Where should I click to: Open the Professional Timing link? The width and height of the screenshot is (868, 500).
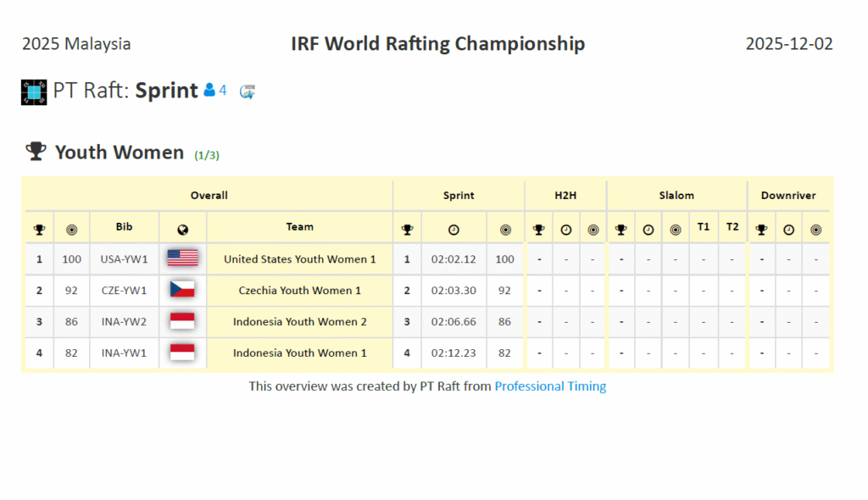pyautogui.click(x=550, y=386)
